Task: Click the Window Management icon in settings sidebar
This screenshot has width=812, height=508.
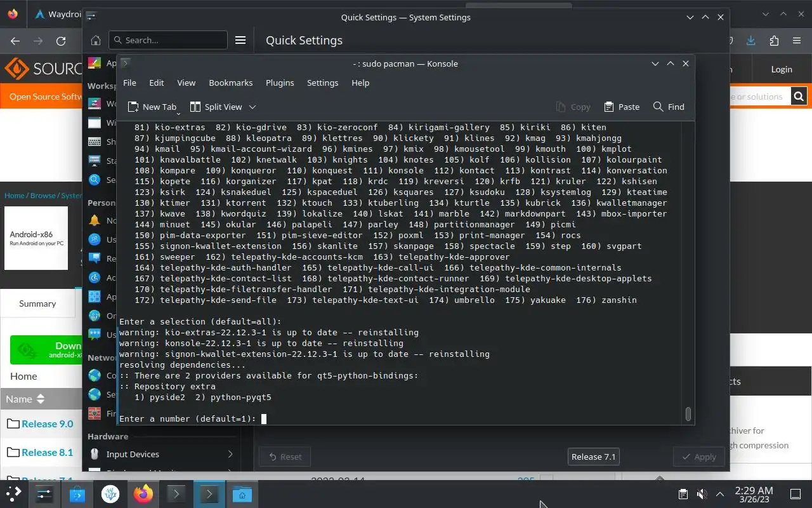Action: tap(95, 123)
